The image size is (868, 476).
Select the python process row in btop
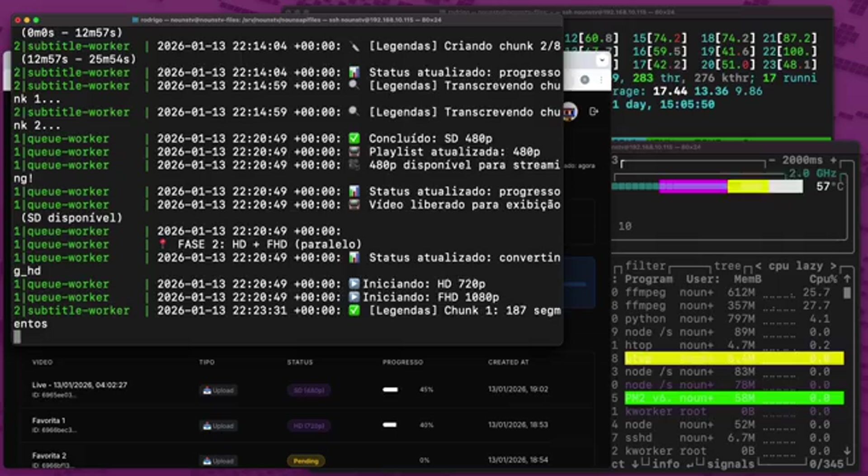point(727,319)
